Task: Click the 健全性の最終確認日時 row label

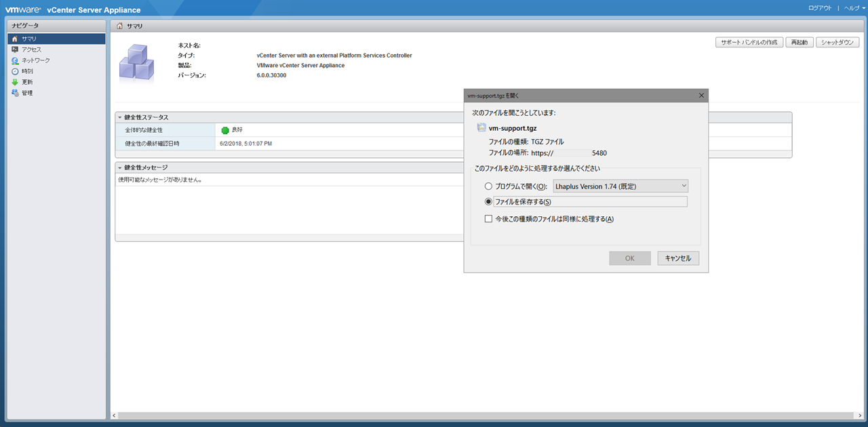Action: click(x=153, y=144)
